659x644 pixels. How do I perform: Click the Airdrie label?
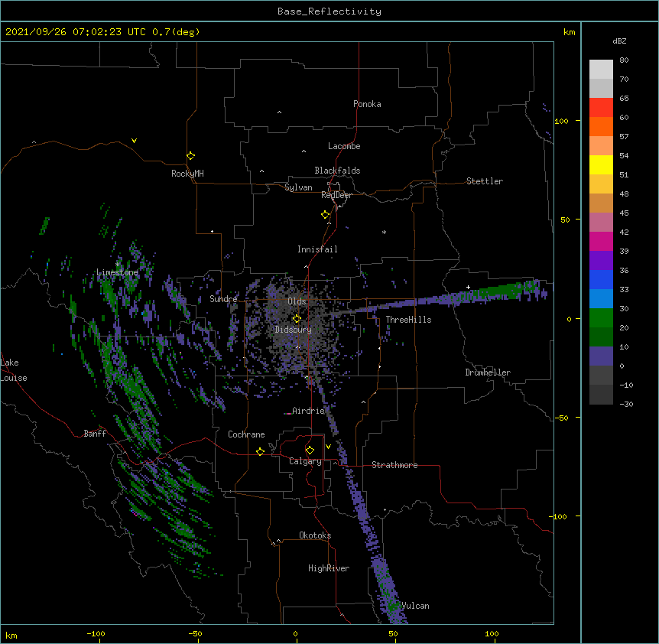point(308,411)
